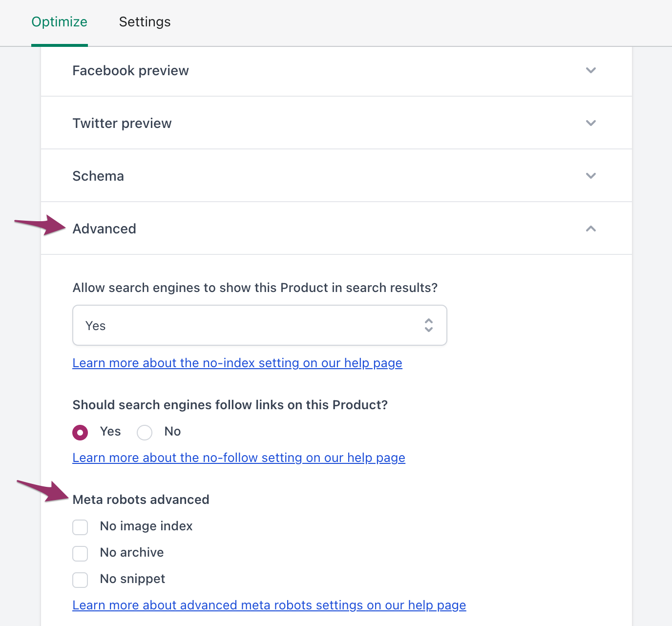The image size is (672, 626).
Task: Open the no-follow setting help page link
Action: 239,458
